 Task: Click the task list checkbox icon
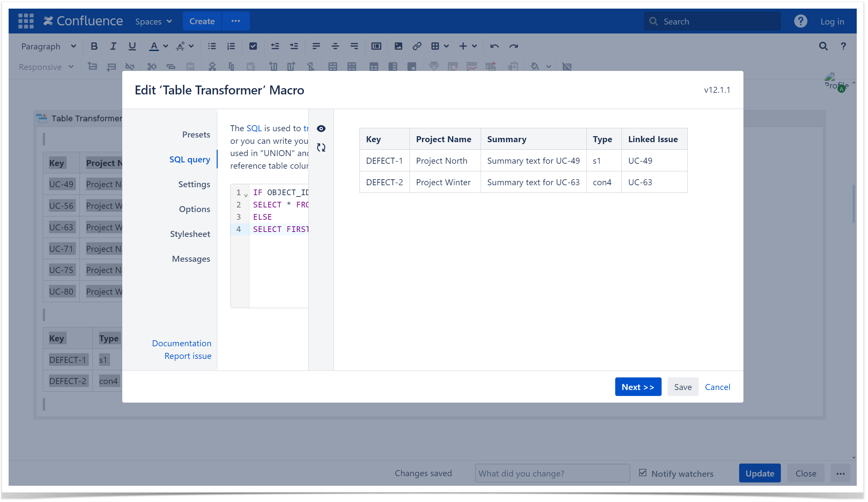(253, 46)
